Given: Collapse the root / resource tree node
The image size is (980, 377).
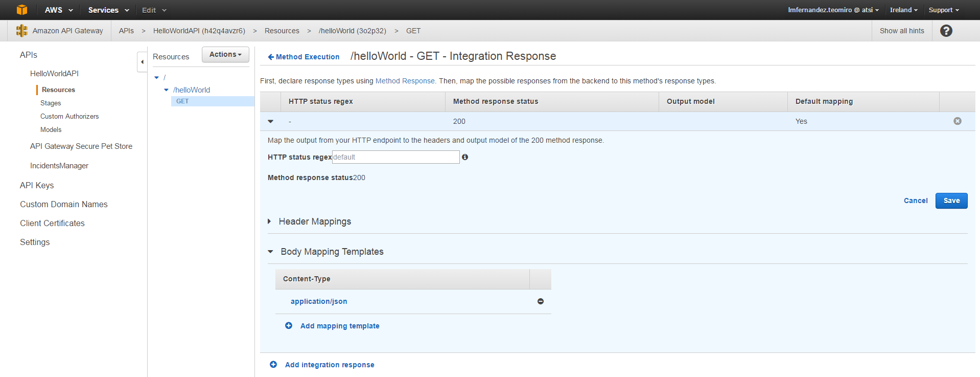Looking at the screenshot, I should point(157,78).
